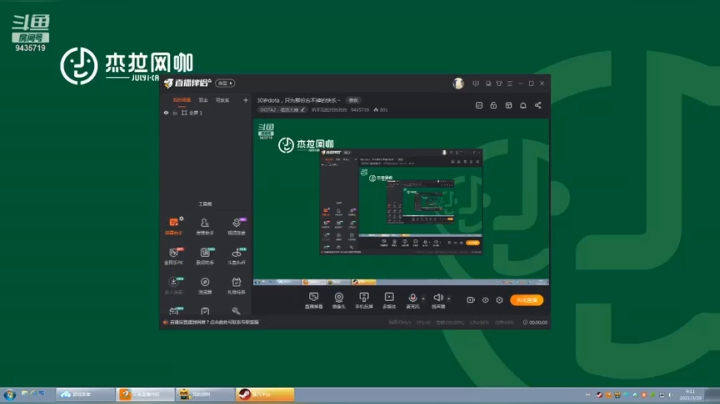This screenshot has height=404, width=720.
Task: Open the Douyu Buff tool
Action: tap(236, 256)
